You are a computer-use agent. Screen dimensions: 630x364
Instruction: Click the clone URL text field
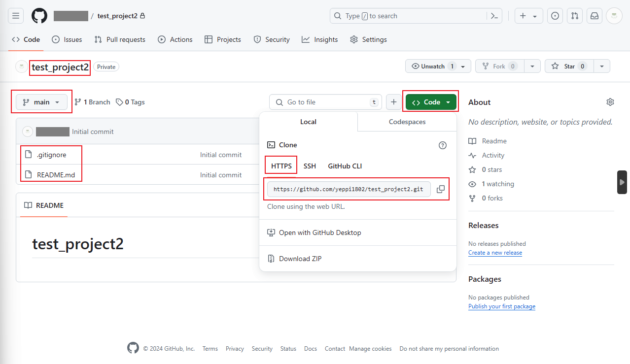(349, 189)
